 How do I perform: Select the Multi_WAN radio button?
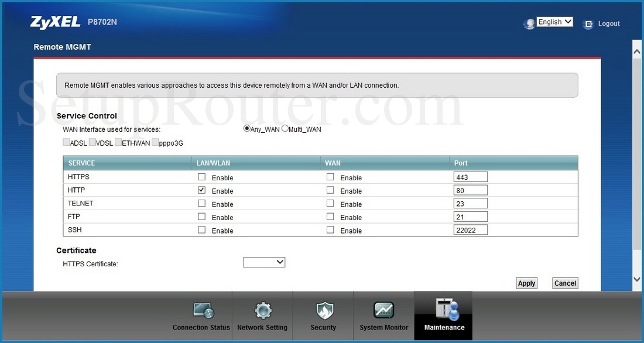point(285,129)
